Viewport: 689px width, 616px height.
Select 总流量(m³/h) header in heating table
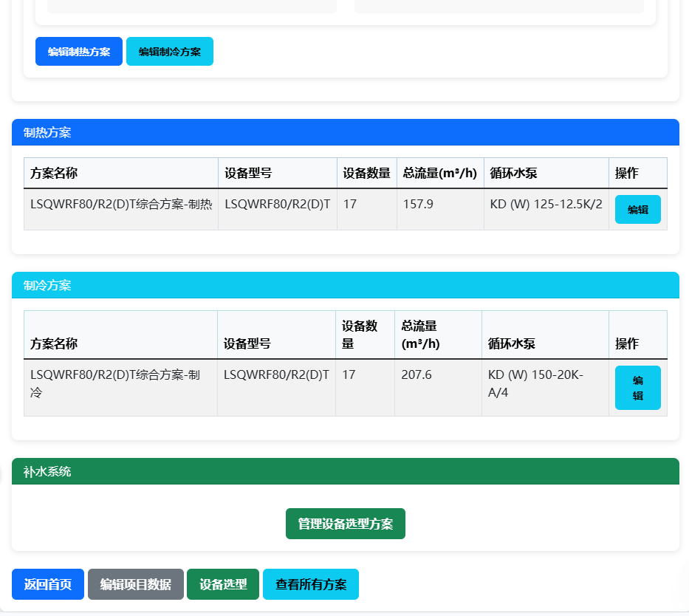coord(440,173)
